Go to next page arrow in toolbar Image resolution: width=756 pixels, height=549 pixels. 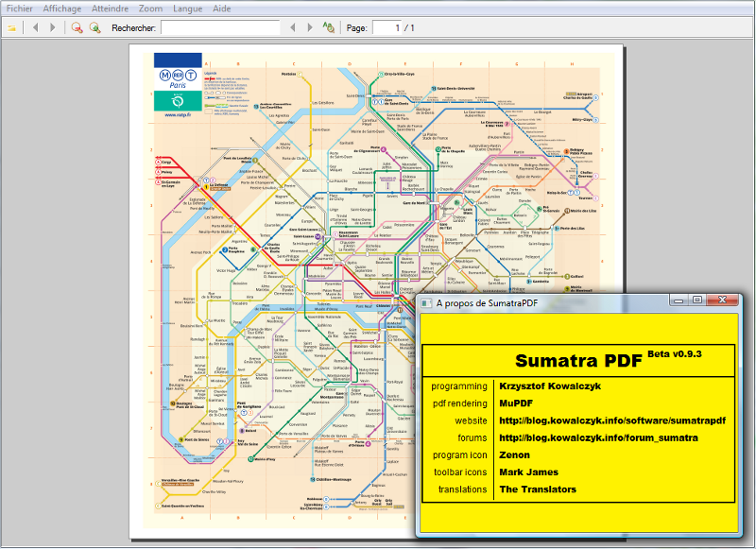tap(53, 27)
